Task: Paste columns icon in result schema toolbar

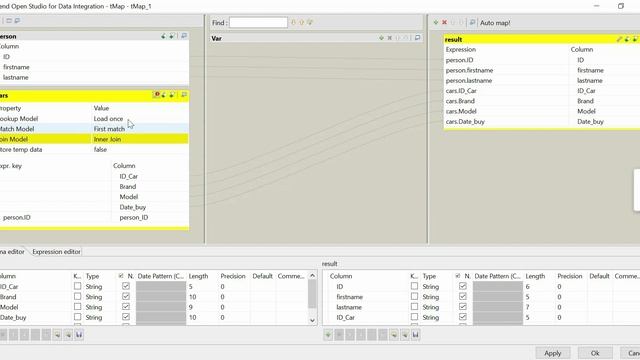Action: (x=383, y=335)
